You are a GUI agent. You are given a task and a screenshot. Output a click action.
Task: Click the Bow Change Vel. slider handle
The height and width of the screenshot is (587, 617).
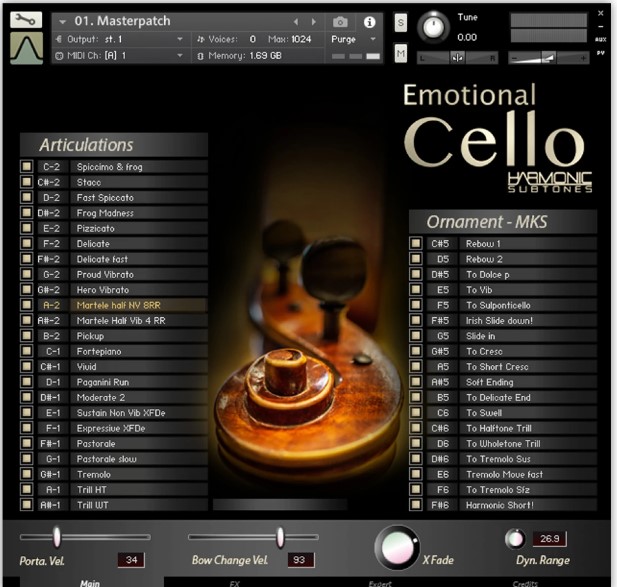(x=281, y=537)
